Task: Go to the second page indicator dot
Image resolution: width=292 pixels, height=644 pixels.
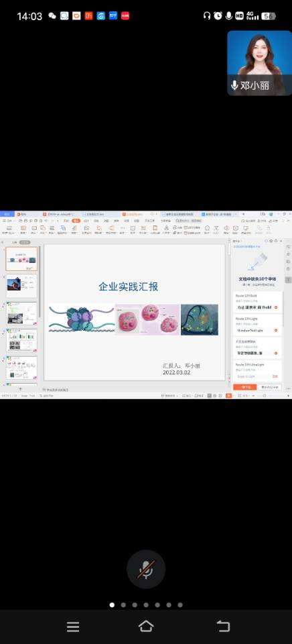Action: point(123,604)
